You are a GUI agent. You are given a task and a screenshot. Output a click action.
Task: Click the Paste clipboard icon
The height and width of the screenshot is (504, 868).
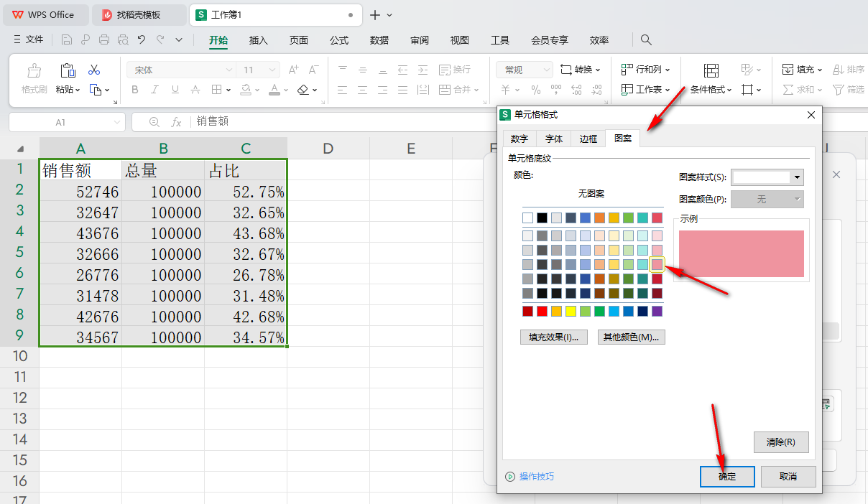point(68,70)
